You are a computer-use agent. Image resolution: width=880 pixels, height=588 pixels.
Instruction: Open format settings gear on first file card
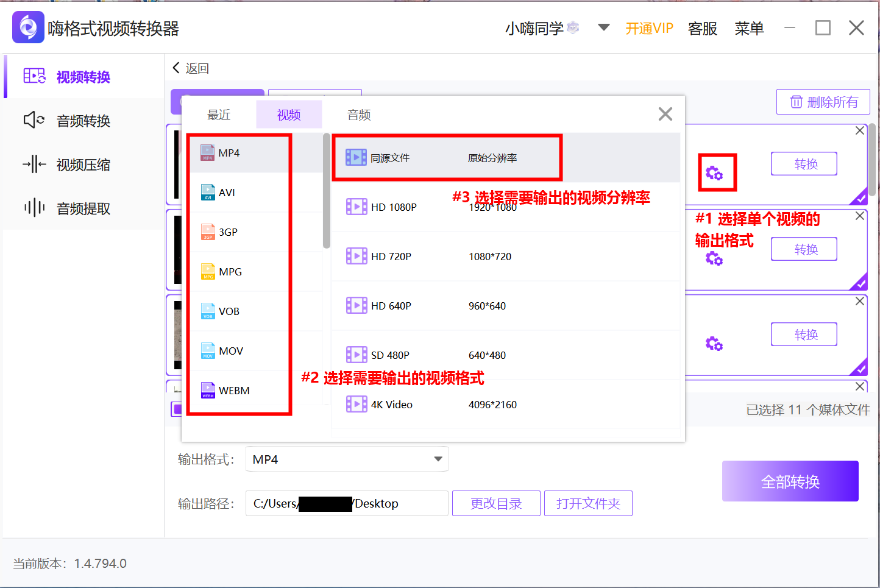pos(714,174)
